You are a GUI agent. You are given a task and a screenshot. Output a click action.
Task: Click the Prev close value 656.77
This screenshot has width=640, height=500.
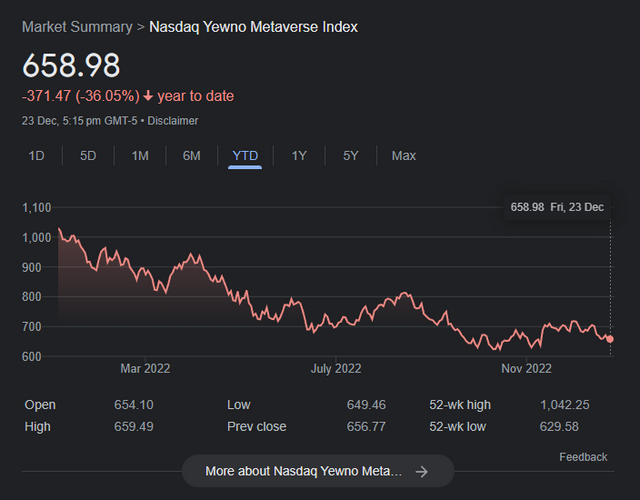click(x=366, y=427)
